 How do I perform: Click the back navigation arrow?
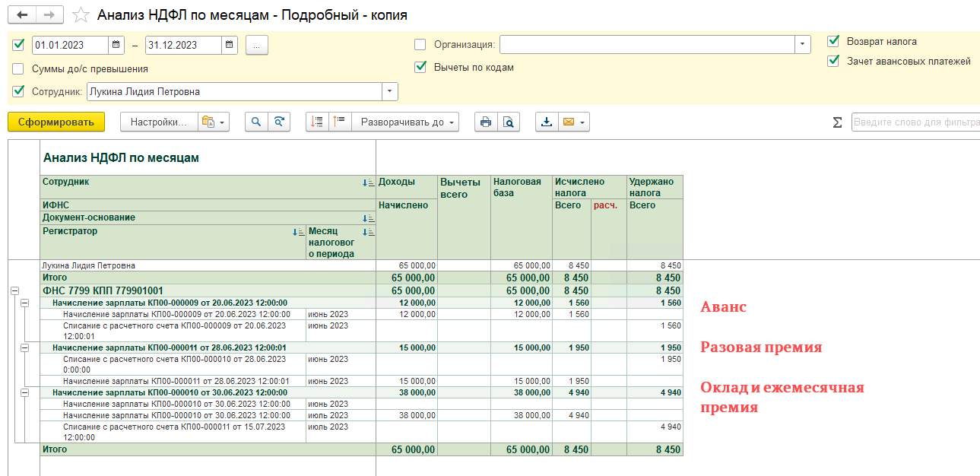23,15
